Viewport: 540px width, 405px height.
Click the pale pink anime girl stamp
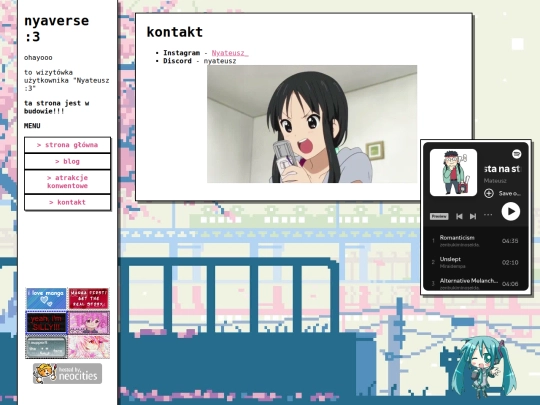89,347
